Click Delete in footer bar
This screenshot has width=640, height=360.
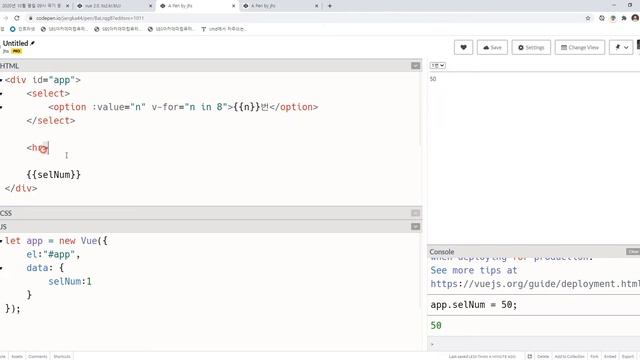point(543,356)
